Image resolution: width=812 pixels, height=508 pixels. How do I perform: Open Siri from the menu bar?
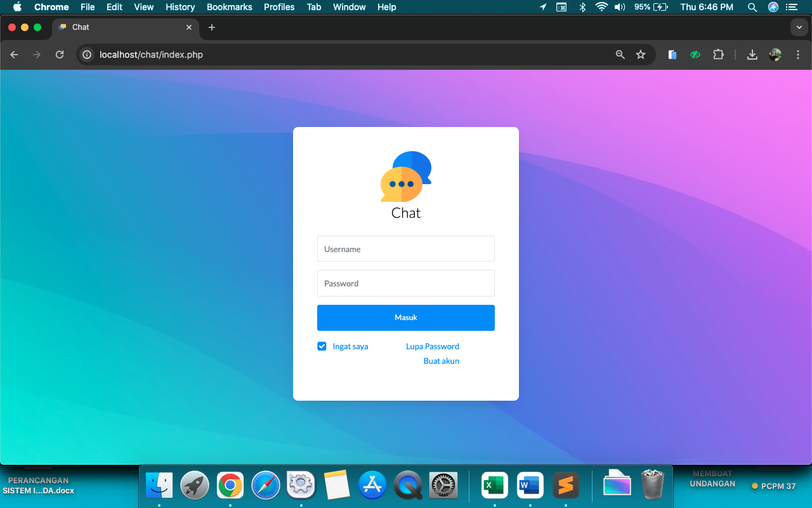pyautogui.click(x=773, y=7)
